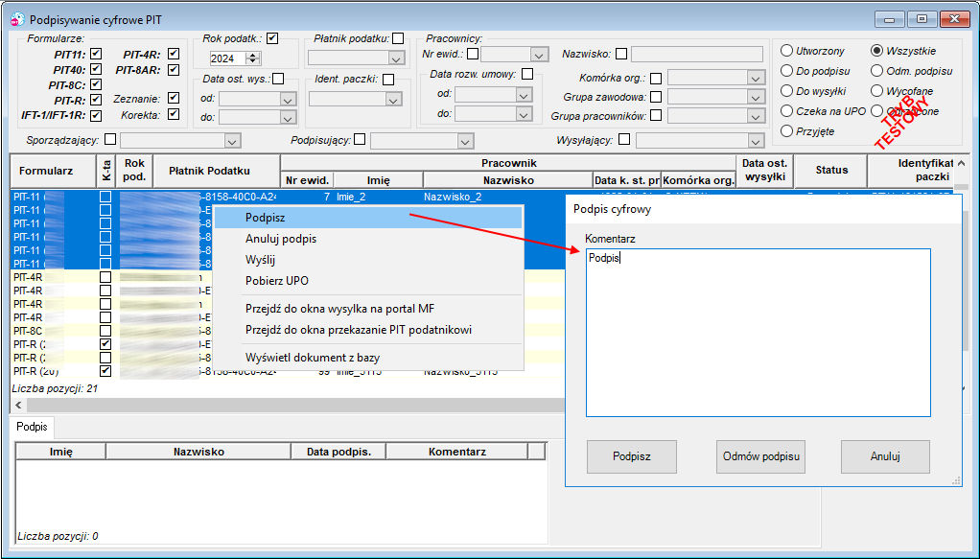Screen dimensions: 980x559
Task: Click the Podpisz button in Podpis cyfrowy dialog
Action: coord(631,456)
